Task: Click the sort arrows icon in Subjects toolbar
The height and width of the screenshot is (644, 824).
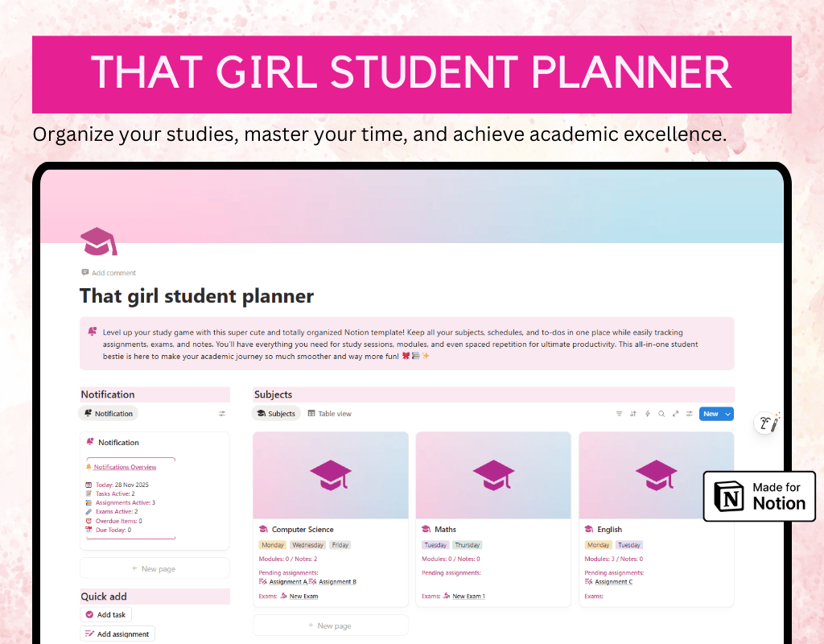Action: click(x=633, y=414)
